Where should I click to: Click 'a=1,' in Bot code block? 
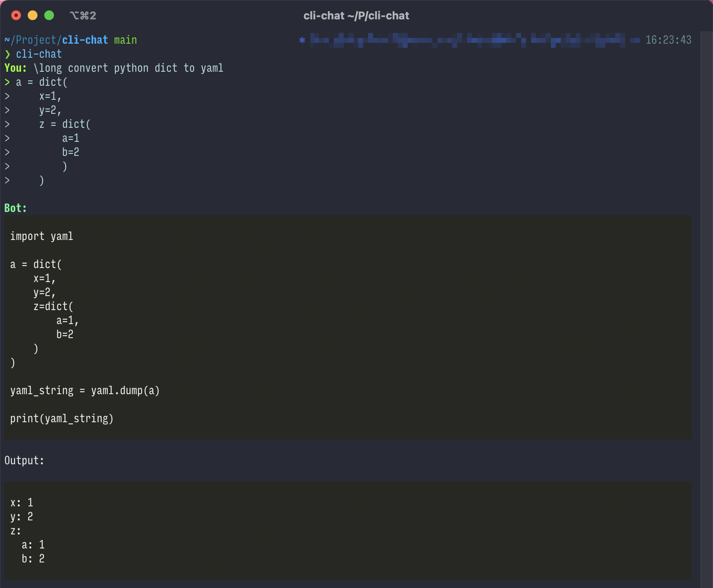point(68,320)
